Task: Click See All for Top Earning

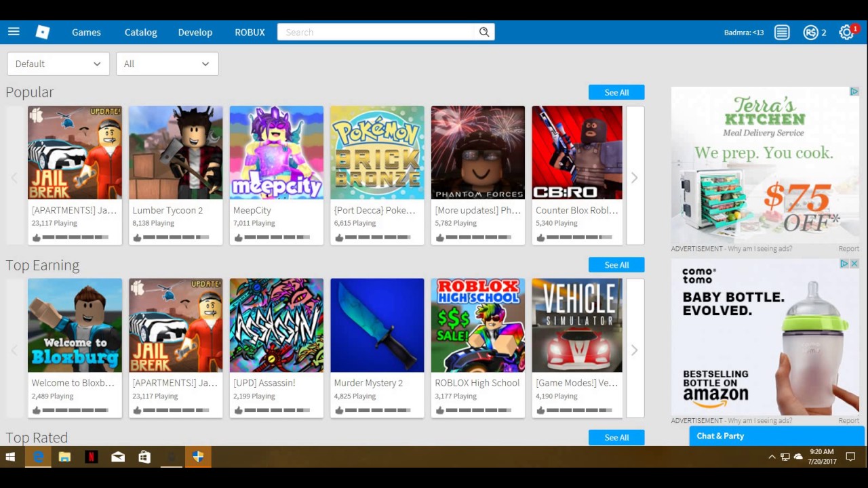Action: [x=616, y=265]
